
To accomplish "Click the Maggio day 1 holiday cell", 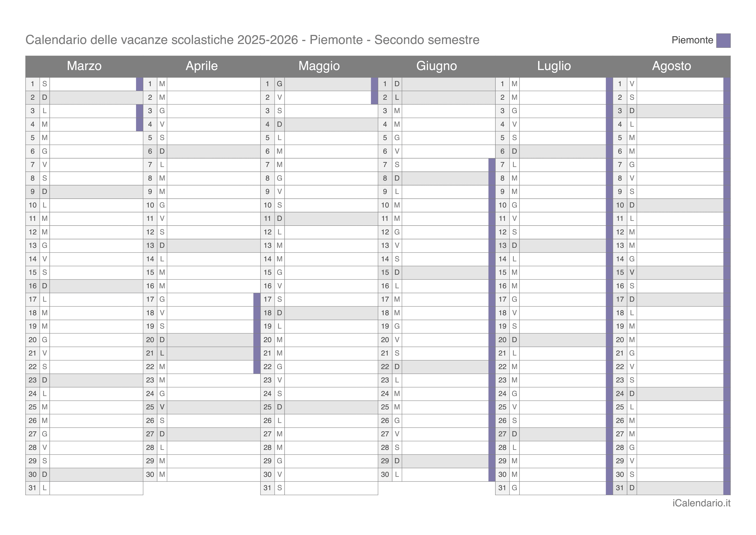I will click(x=319, y=84).
